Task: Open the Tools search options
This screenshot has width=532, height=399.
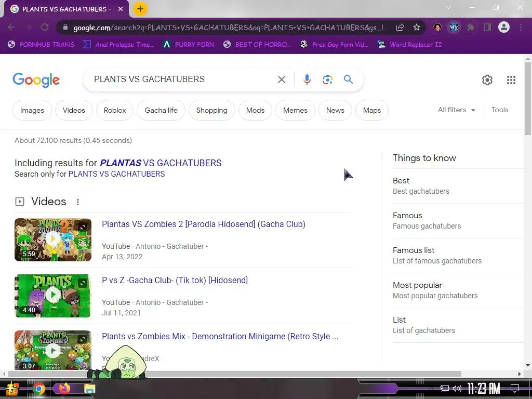Action: pyautogui.click(x=500, y=110)
